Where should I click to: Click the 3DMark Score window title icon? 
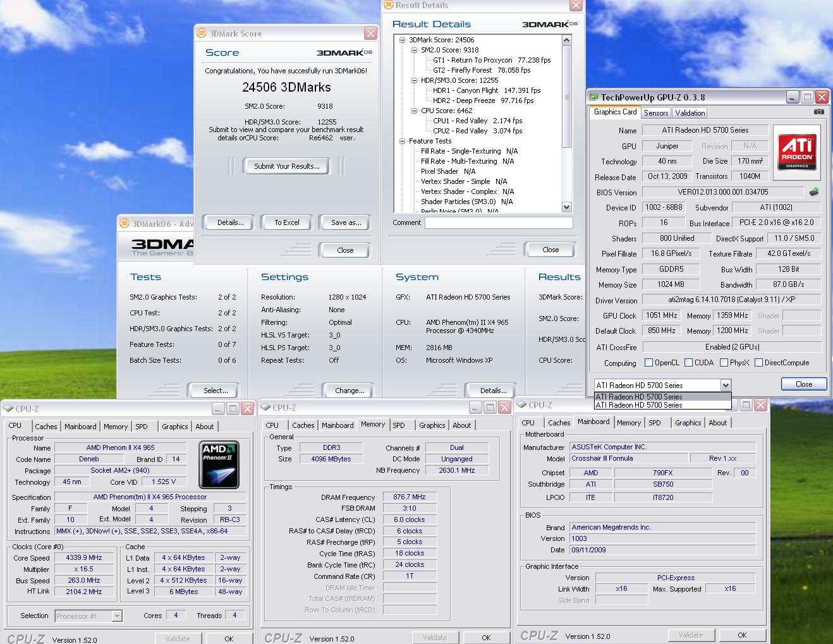click(202, 33)
